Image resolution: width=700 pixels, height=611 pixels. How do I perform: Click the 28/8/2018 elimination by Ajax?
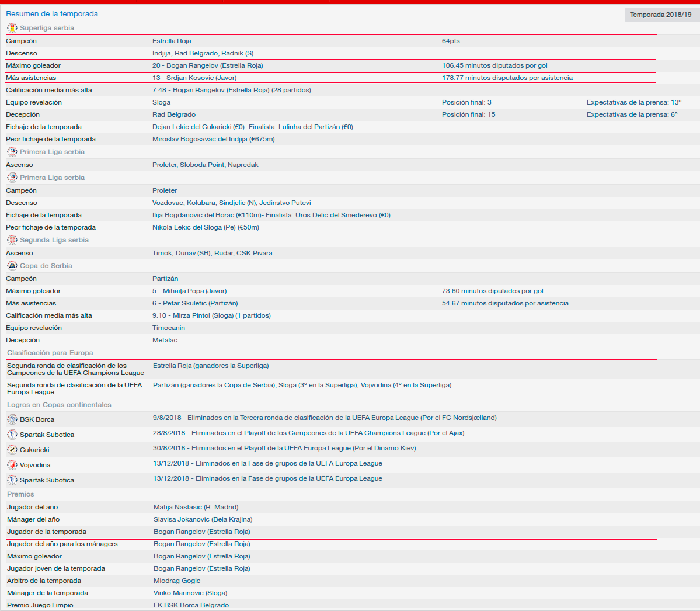pyautogui.click(x=309, y=433)
